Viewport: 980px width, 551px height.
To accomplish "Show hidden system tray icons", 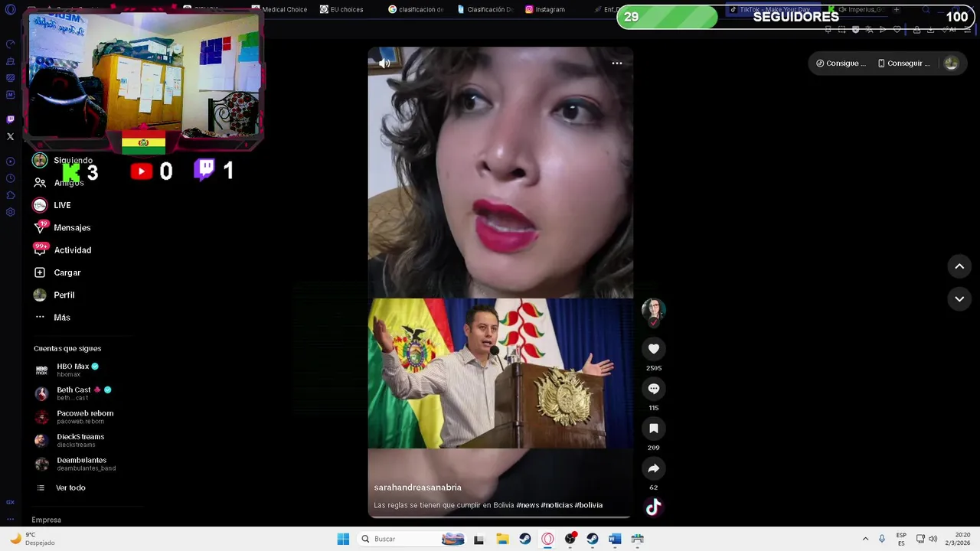I will click(865, 539).
